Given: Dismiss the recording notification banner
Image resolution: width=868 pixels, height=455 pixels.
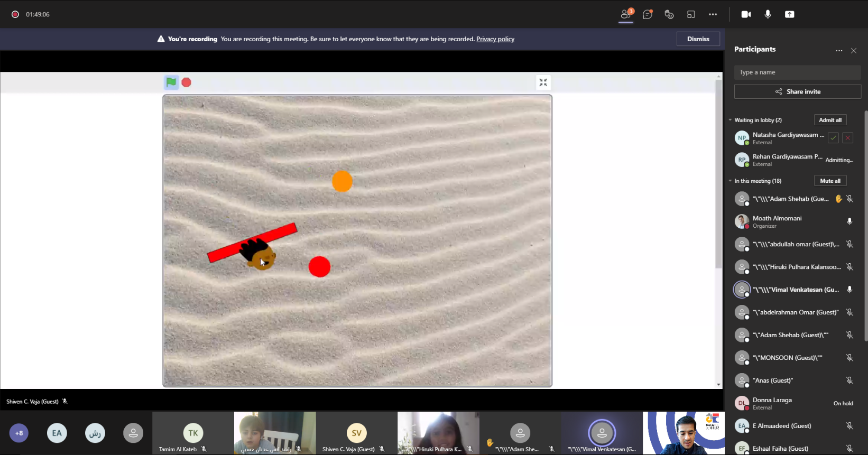Looking at the screenshot, I should tap(698, 39).
